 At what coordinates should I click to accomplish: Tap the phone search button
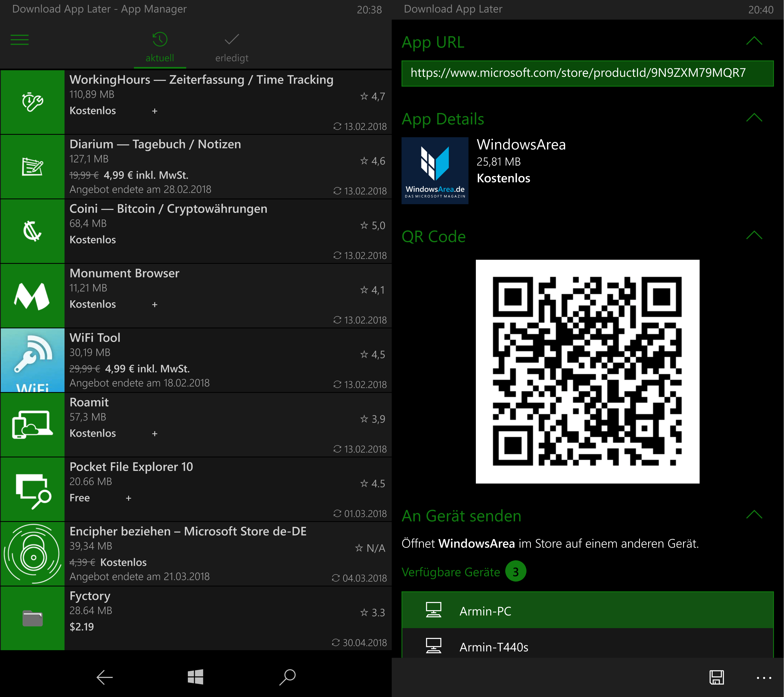tap(287, 677)
